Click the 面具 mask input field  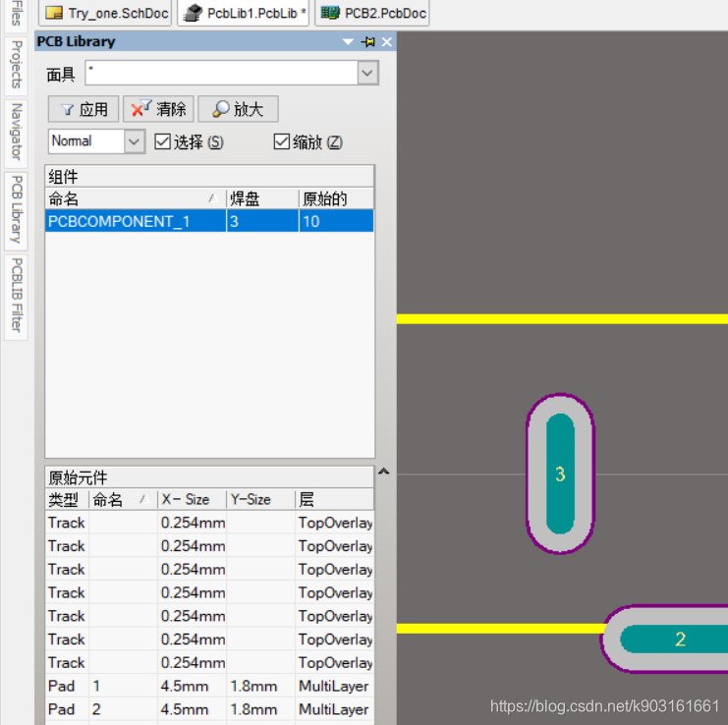[219, 74]
